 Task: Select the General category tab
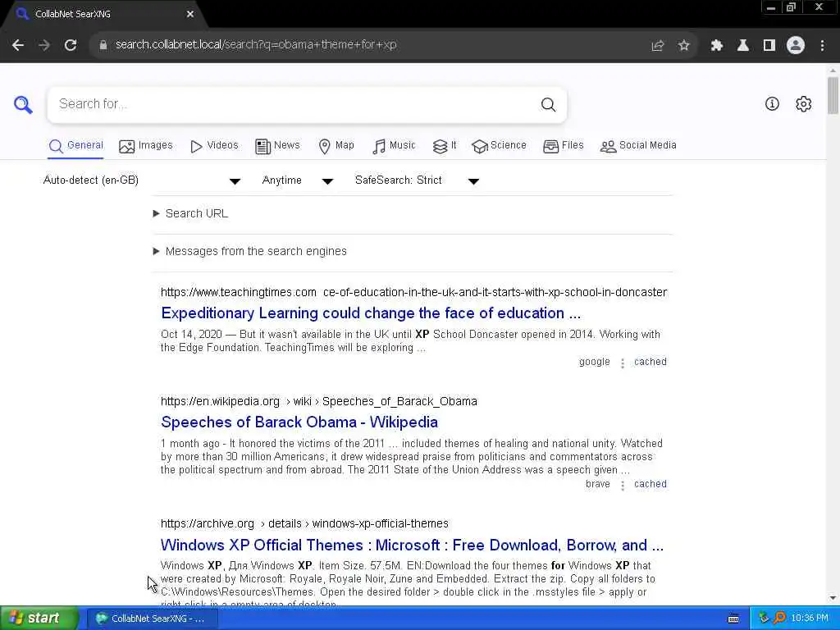75,146
